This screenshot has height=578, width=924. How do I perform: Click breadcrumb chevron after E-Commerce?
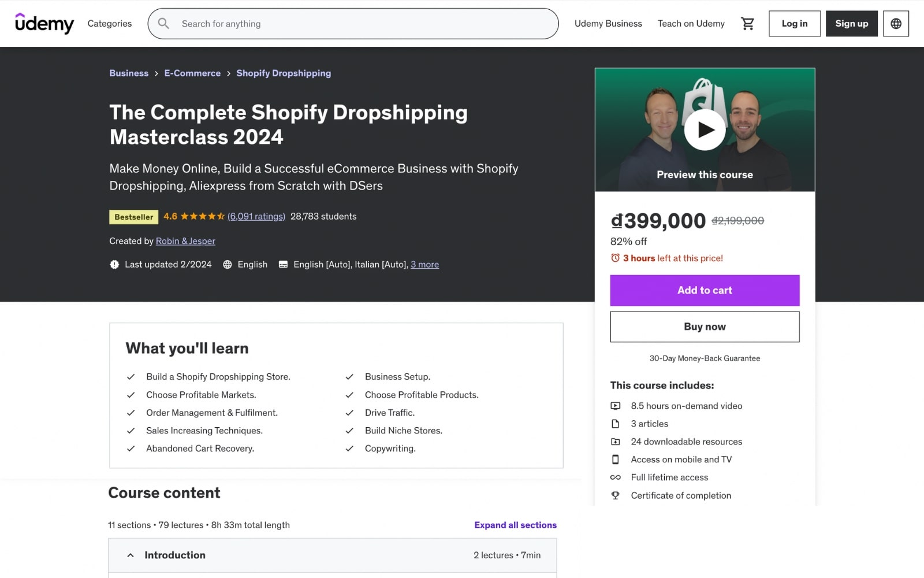(229, 73)
